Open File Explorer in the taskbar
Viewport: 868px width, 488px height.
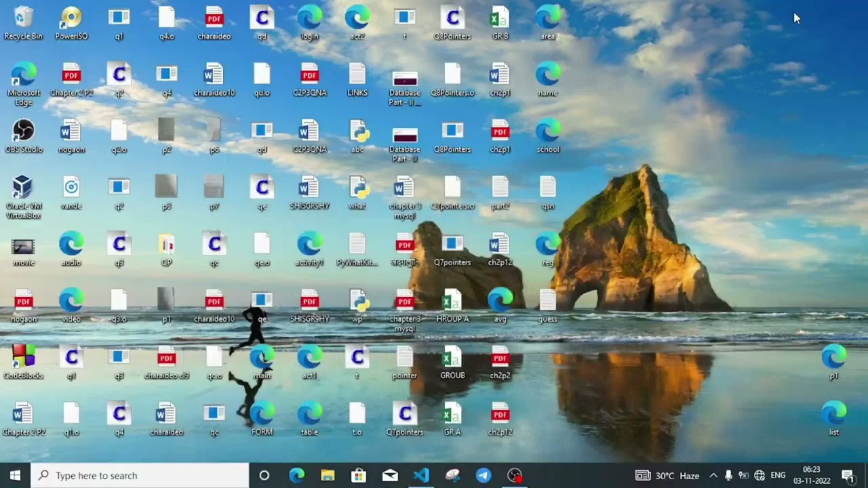coord(328,476)
